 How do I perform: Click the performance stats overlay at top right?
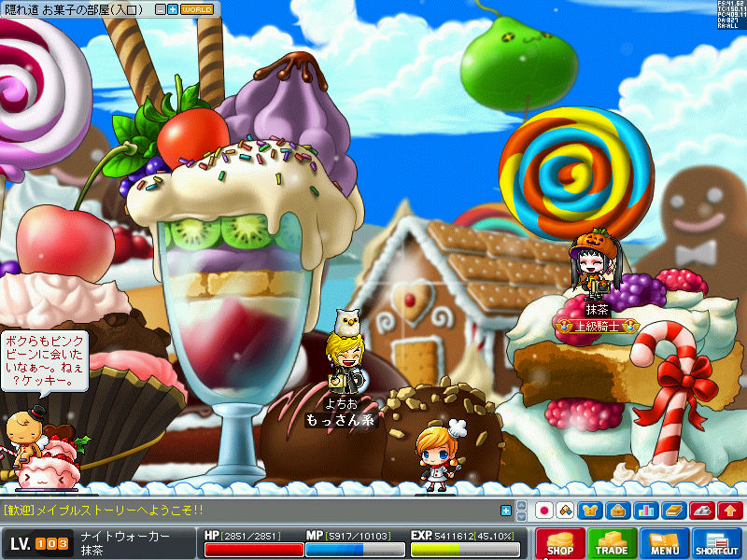point(731,15)
